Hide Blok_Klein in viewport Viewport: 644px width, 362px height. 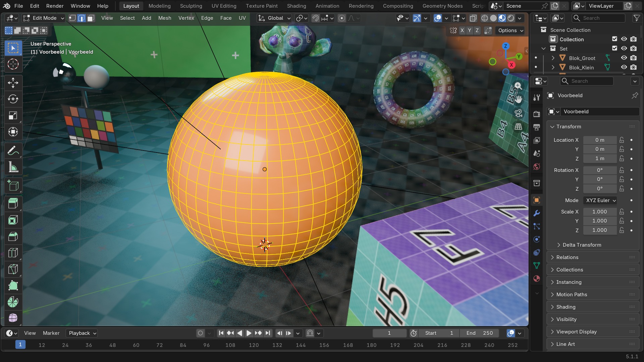click(x=624, y=67)
